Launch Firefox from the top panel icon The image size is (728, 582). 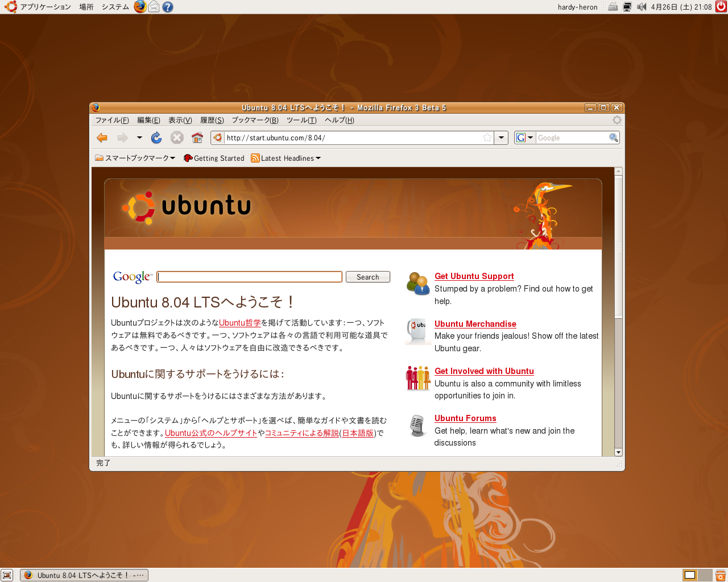pyautogui.click(x=140, y=7)
